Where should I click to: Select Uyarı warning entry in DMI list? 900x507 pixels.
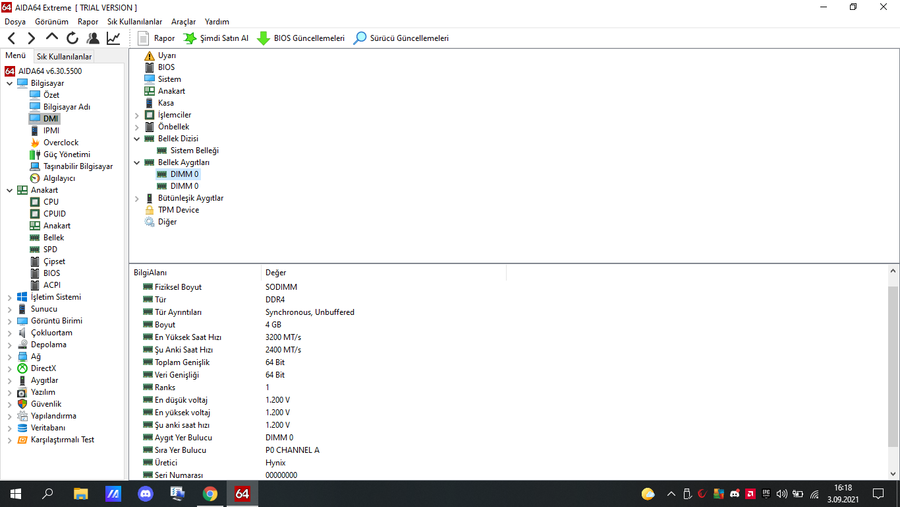pos(160,56)
